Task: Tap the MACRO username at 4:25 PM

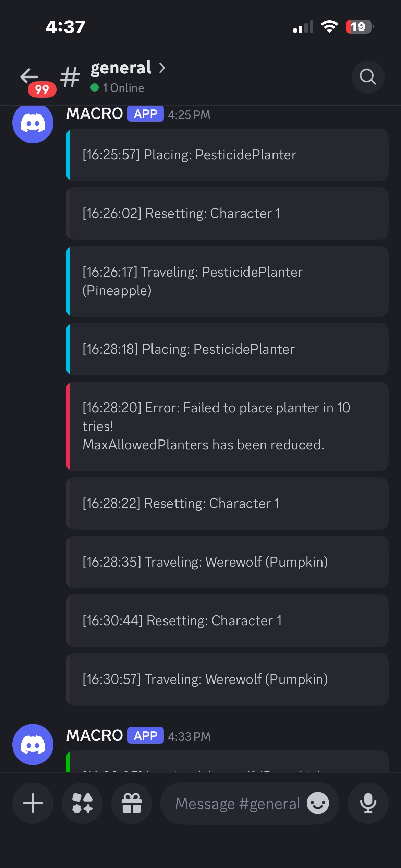Action: pos(95,114)
